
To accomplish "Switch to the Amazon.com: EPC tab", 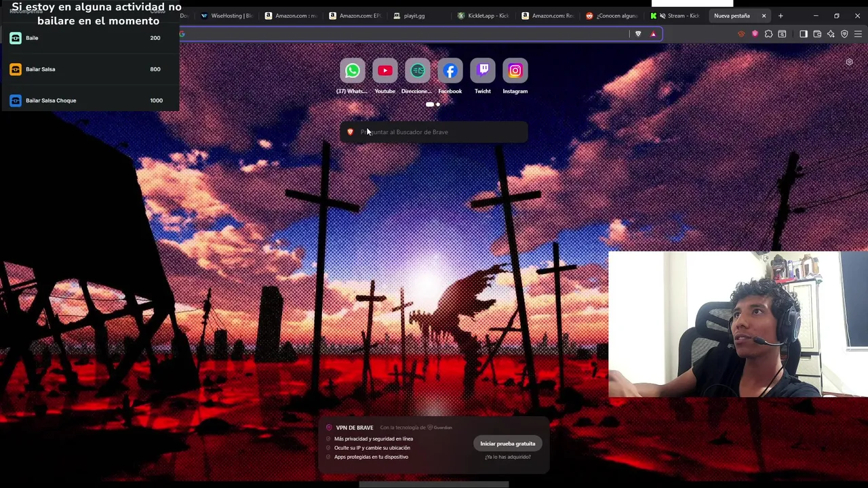I will [355, 16].
